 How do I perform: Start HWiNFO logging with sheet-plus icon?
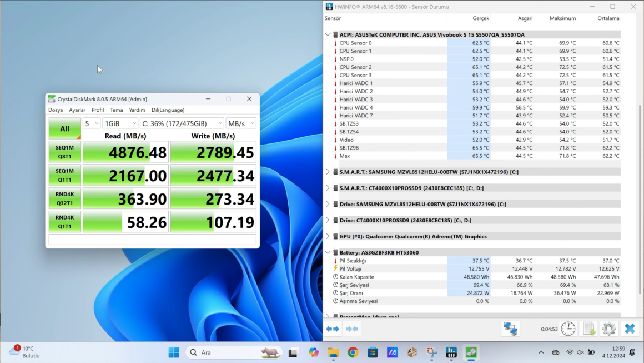589,329
